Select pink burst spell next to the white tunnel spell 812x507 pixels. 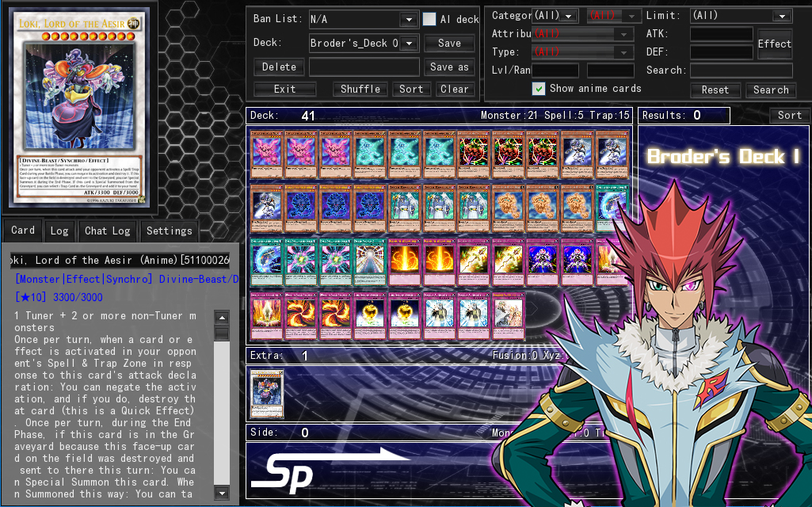pos(336,262)
